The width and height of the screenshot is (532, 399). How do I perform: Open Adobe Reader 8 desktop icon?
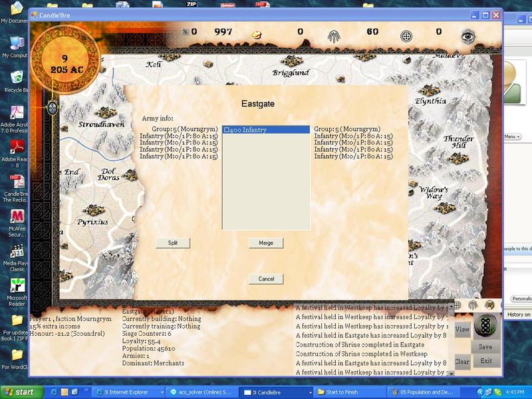tap(15, 154)
